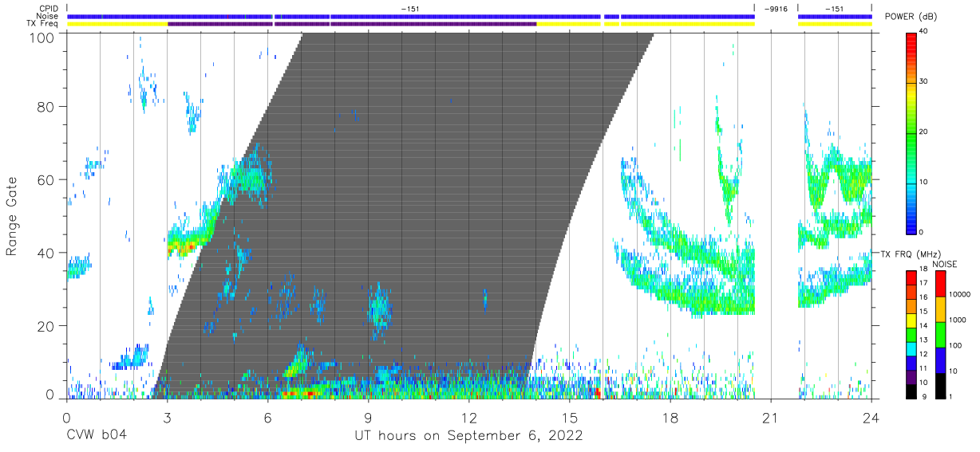Click the 40 tick on Range Gate axis
The image size is (980, 452).
46,253
